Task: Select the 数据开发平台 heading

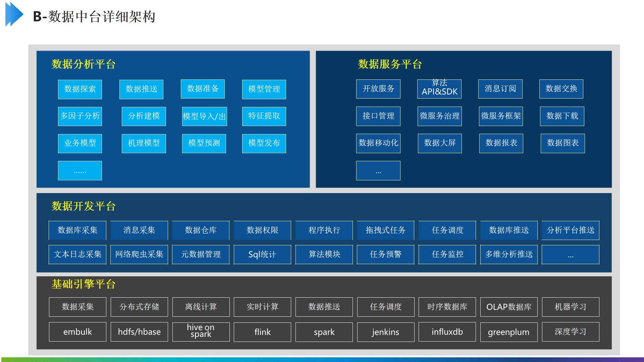Action: (84, 206)
